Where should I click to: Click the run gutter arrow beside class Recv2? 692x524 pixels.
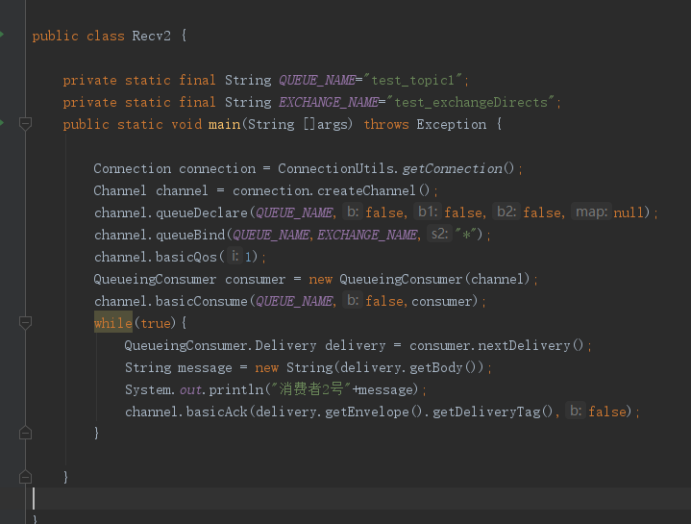point(2,34)
